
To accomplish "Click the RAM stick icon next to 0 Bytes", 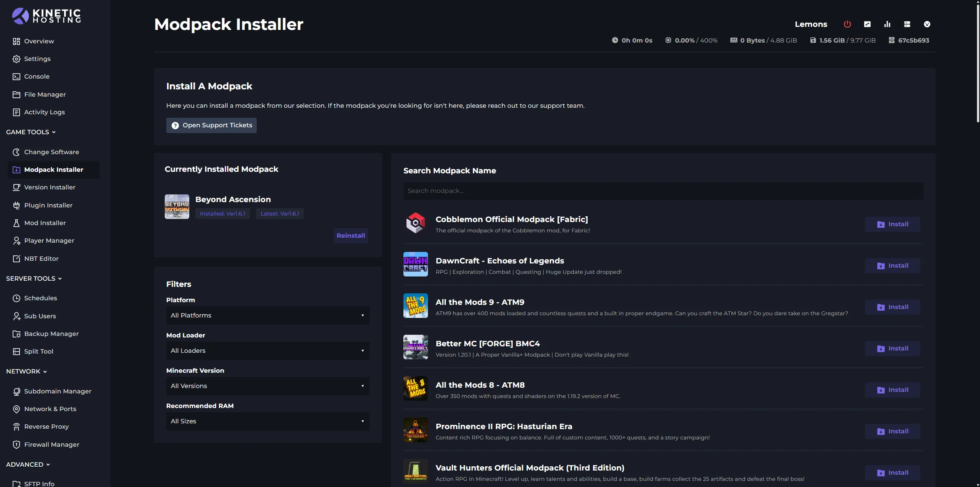I will tap(733, 40).
